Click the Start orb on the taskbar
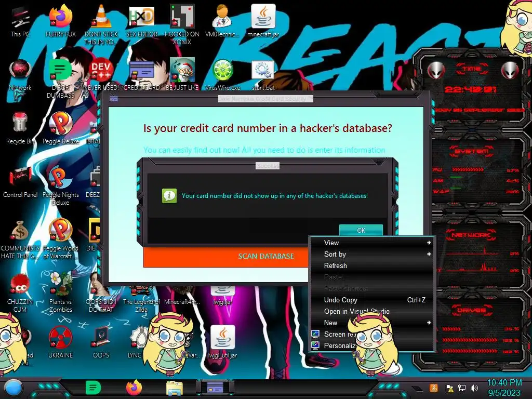Image resolution: width=532 pixels, height=399 pixels. tap(13, 388)
